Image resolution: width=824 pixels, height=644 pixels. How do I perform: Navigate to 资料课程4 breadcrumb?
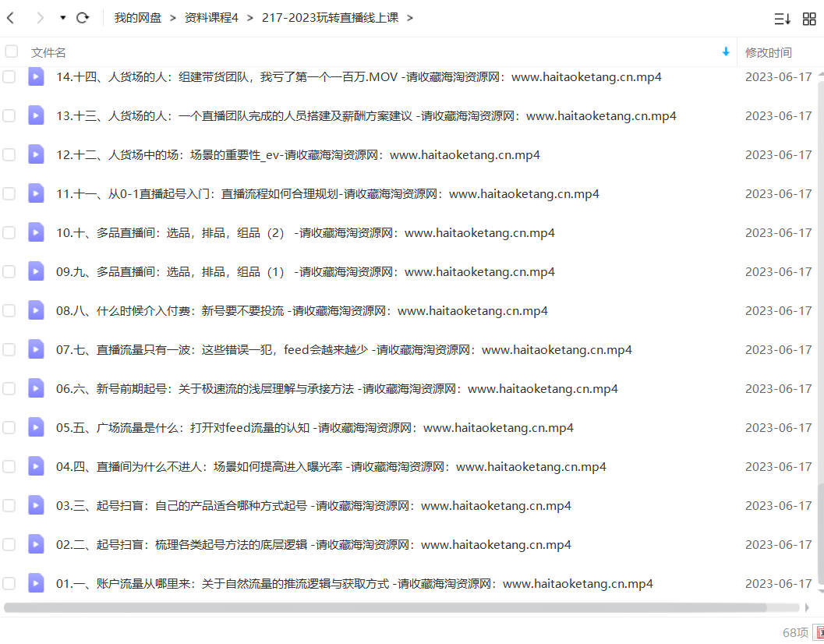click(x=211, y=18)
